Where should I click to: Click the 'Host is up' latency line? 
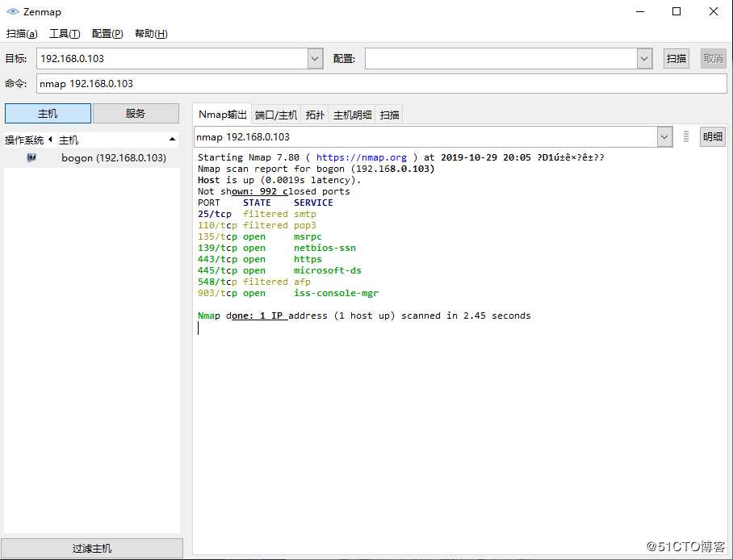click(x=279, y=180)
